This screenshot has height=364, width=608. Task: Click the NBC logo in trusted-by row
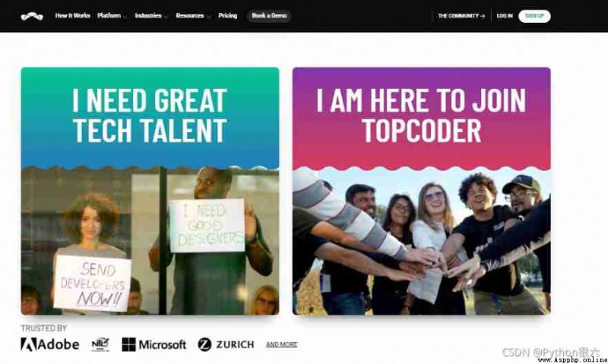(100, 344)
